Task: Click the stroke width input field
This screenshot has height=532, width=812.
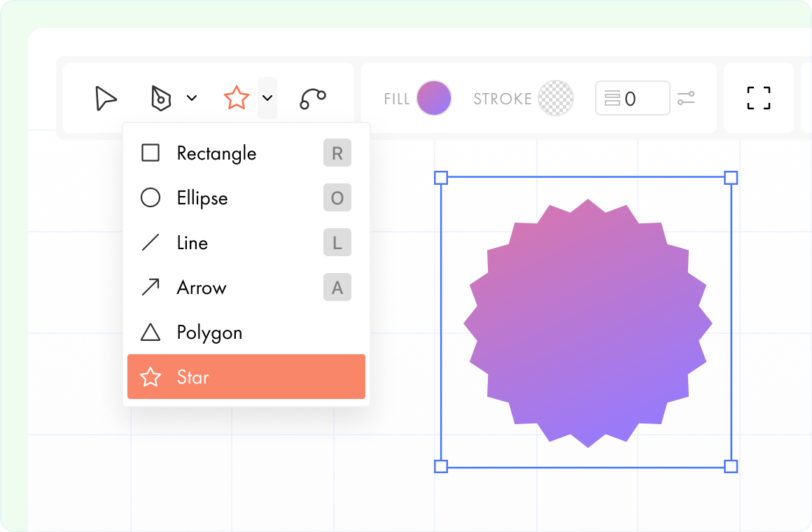Action: pos(632,98)
